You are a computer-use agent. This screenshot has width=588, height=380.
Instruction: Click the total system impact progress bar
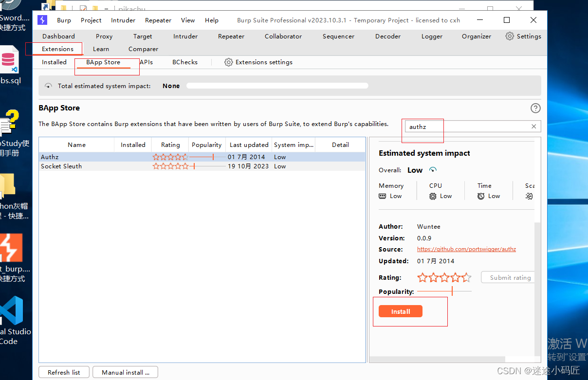point(277,86)
